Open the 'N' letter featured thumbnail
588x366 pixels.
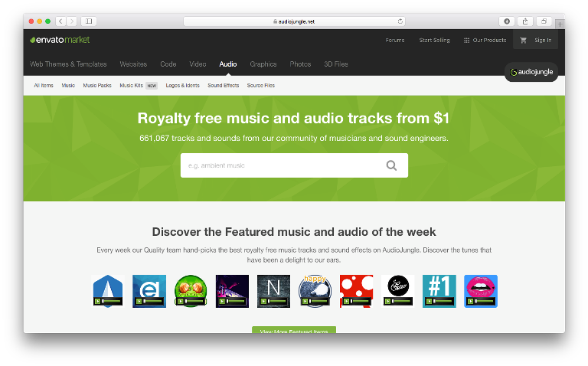[273, 291]
